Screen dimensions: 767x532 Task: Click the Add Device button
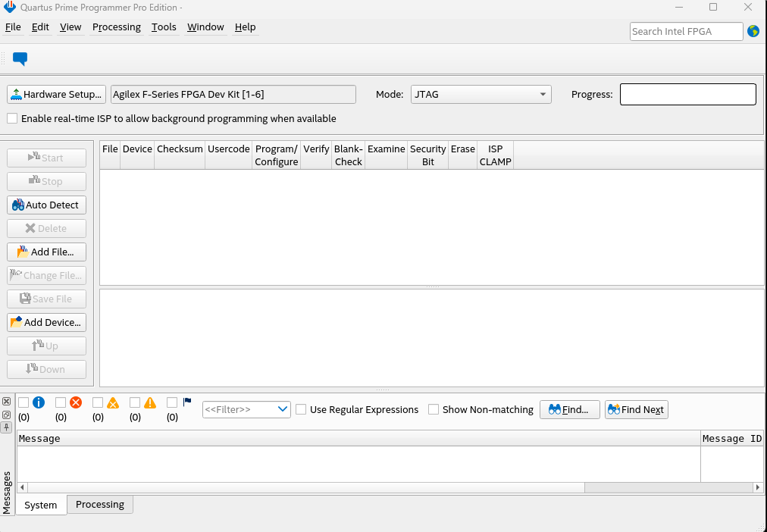coord(46,322)
